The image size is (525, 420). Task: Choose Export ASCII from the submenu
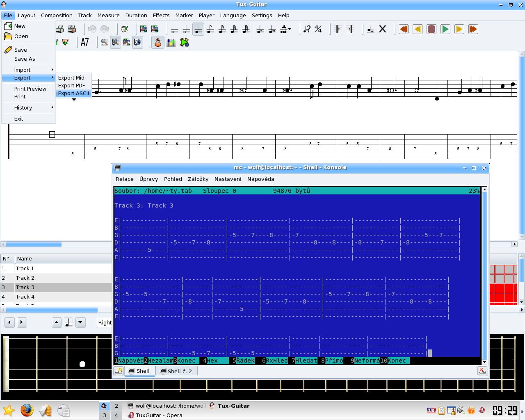[x=73, y=93]
